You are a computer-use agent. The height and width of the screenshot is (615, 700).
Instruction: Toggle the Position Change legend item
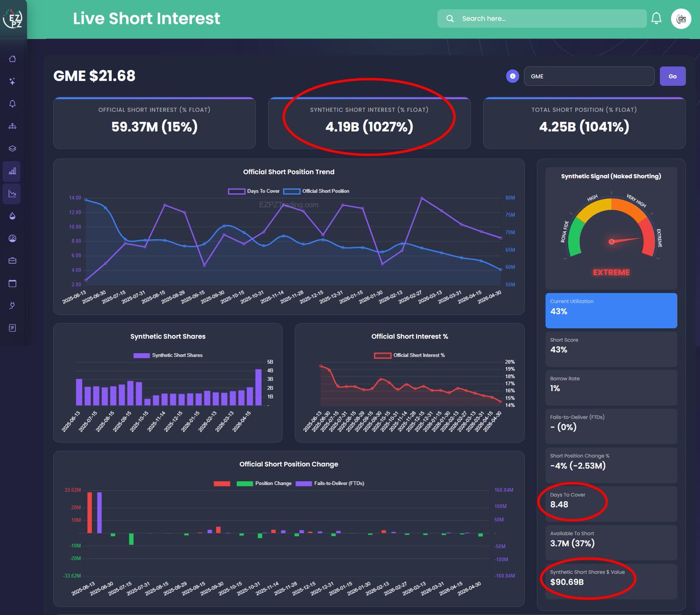[264, 484]
